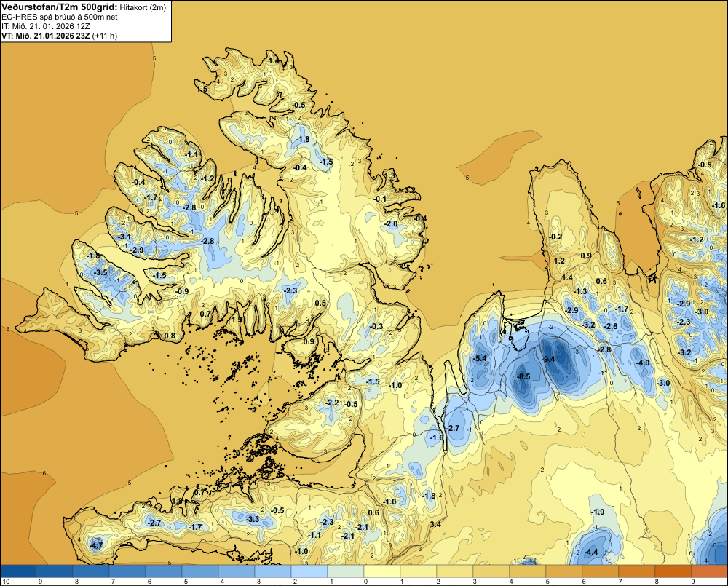
Task: Click the -2.0 temperature value on map
Action: pos(392,223)
